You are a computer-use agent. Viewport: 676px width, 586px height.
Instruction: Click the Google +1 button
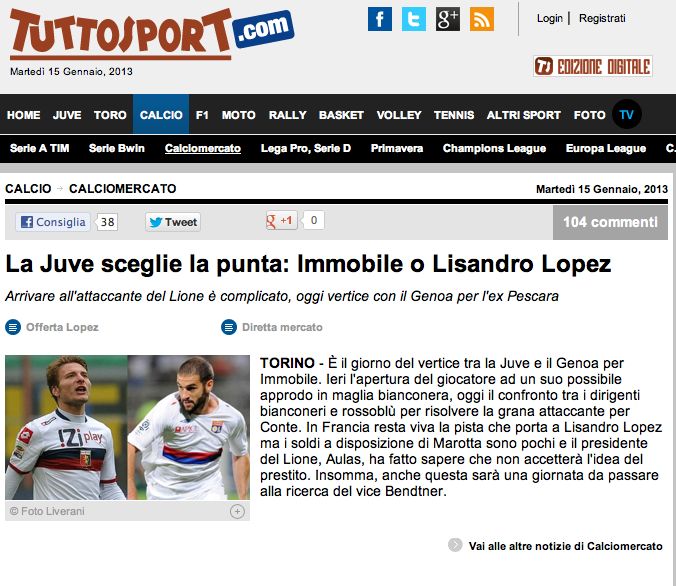click(x=282, y=221)
